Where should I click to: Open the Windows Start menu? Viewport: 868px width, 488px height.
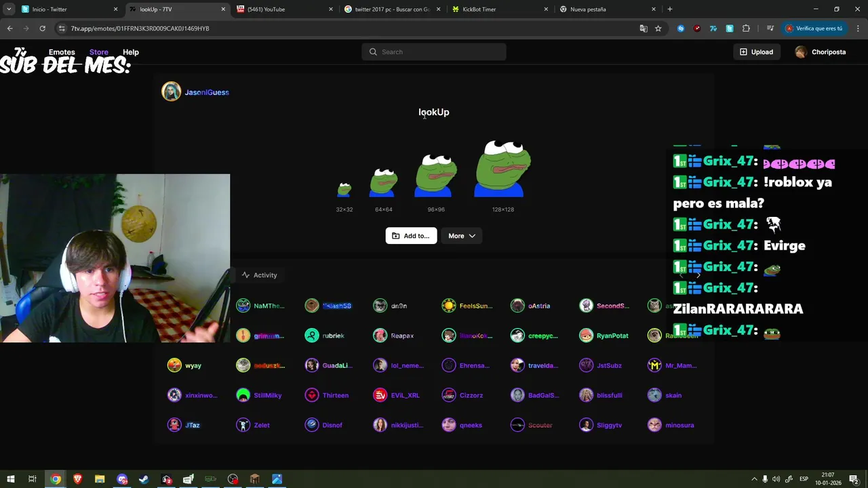tap(10, 479)
